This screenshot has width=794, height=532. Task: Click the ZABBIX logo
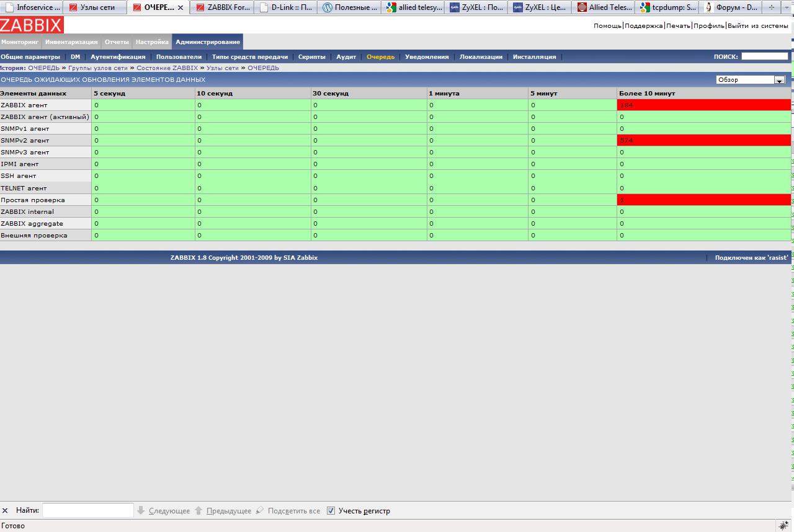(x=32, y=25)
